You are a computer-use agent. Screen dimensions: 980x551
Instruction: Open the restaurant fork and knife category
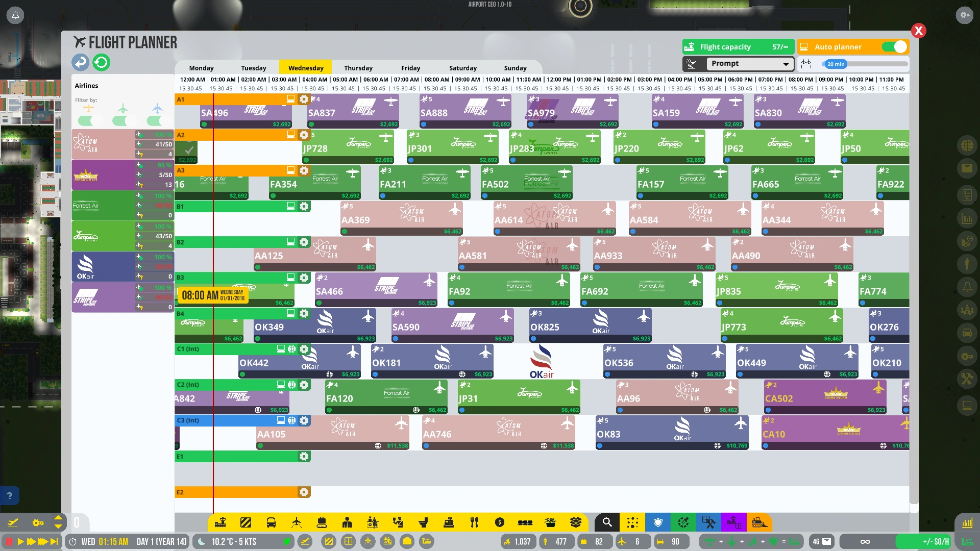(474, 522)
